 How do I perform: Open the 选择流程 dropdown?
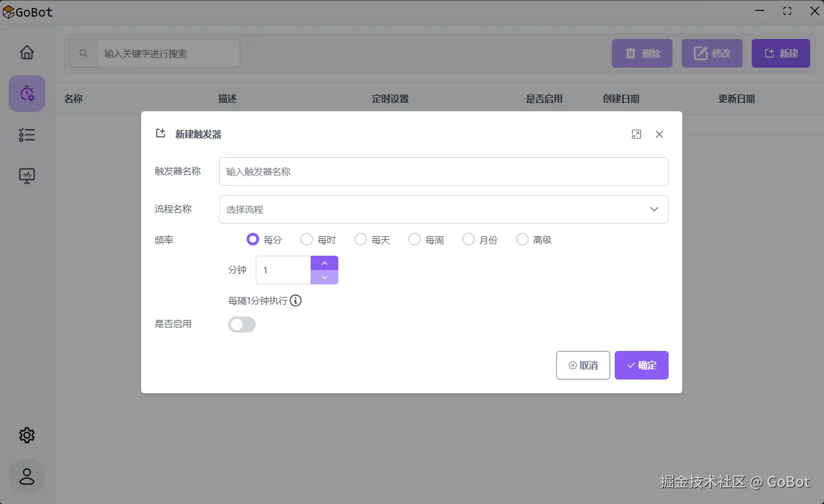click(x=444, y=209)
